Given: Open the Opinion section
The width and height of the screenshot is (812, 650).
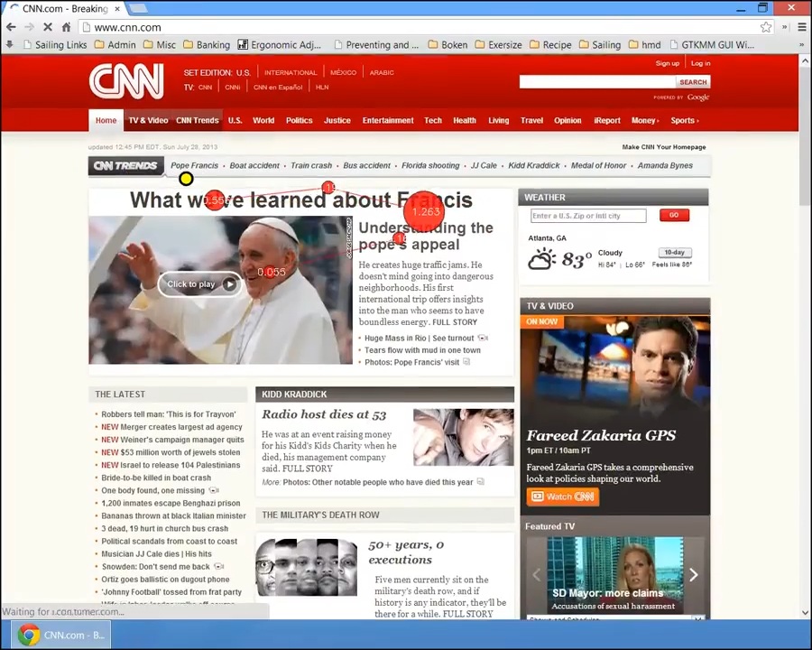Looking at the screenshot, I should (567, 120).
